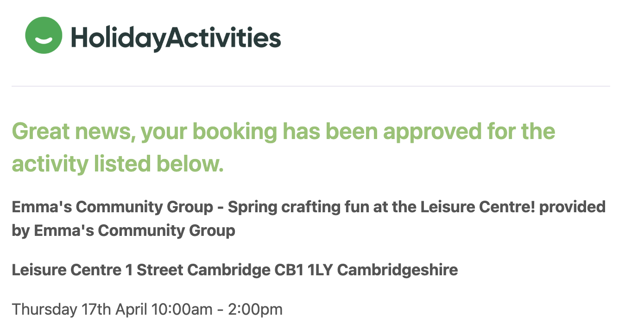The image size is (644, 336).
Task: Click the county name "Cambridgeshire"
Action: tap(405, 269)
